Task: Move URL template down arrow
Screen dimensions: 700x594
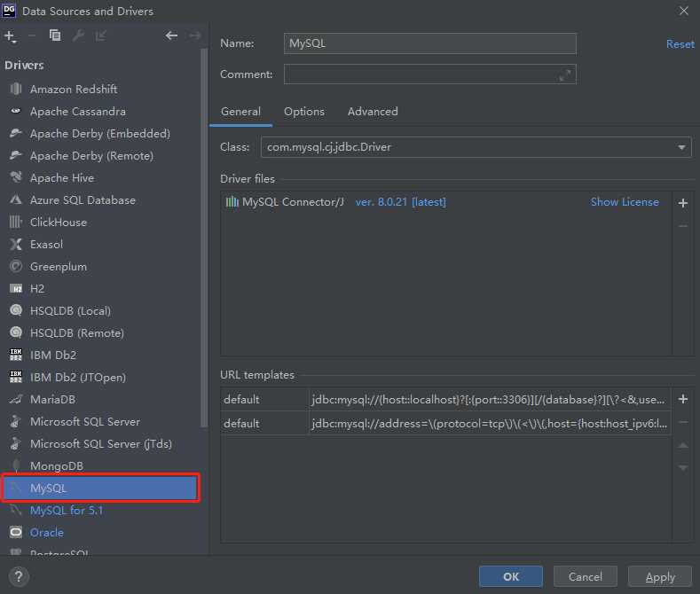Action: (x=683, y=468)
